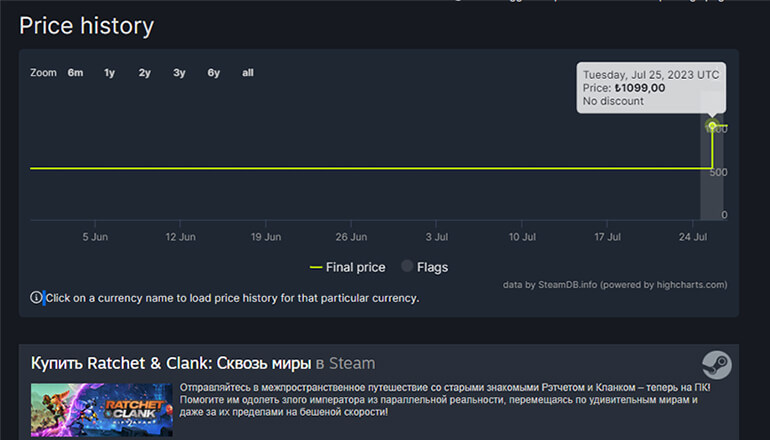Click the 0 y-axis value
The image size is (770, 440).
[724, 215]
